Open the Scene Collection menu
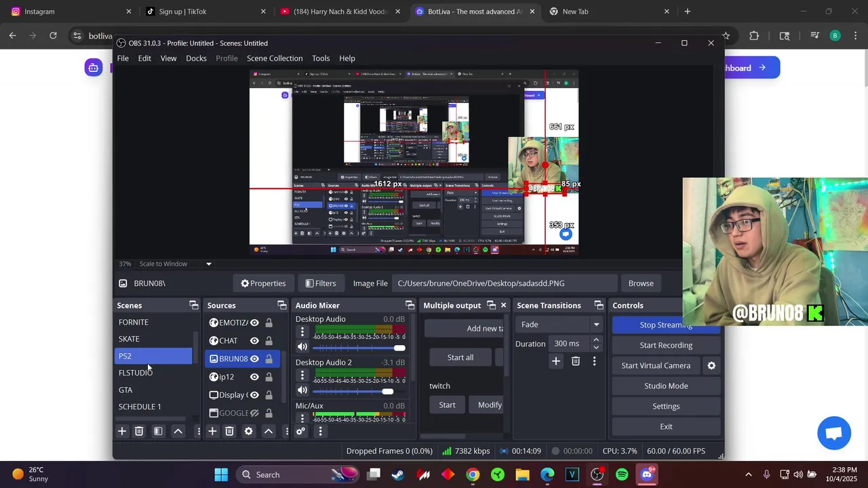 click(275, 58)
